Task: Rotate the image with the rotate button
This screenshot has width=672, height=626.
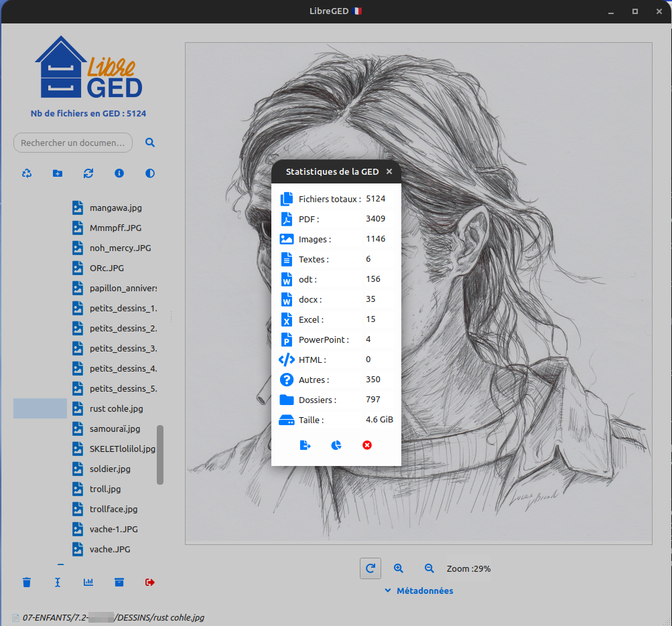Action: (371, 568)
